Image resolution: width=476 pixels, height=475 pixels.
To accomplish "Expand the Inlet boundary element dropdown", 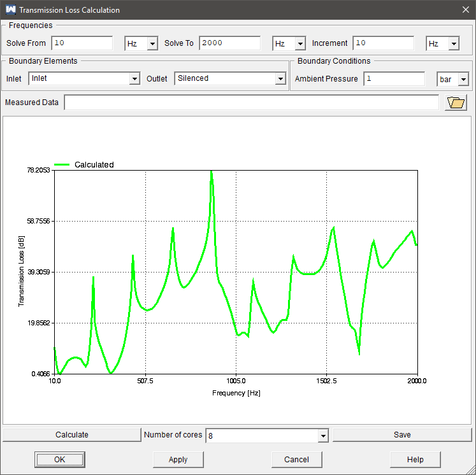I will [134, 79].
